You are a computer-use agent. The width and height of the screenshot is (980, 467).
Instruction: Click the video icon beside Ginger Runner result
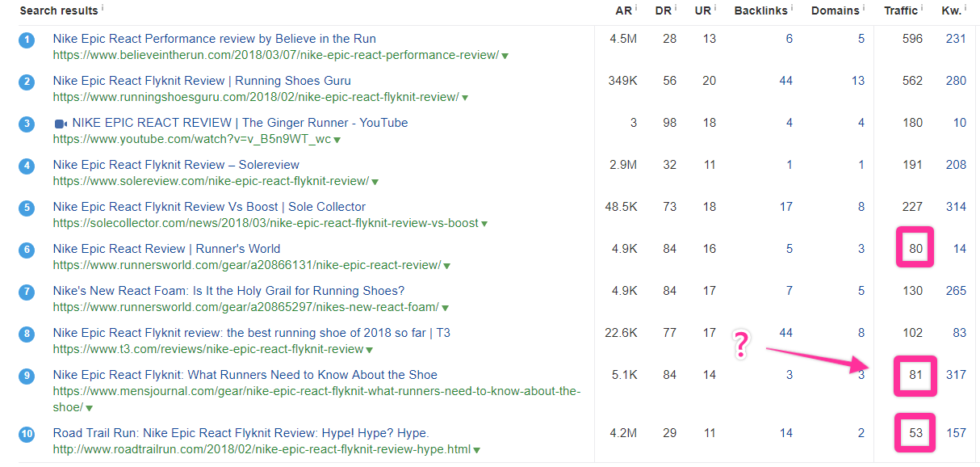pos(60,124)
